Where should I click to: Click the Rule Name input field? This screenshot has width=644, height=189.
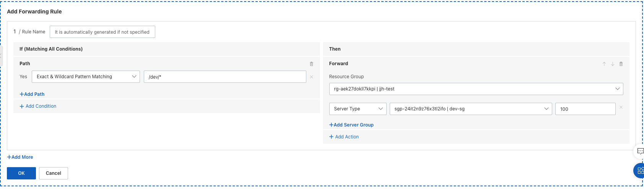coord(102,32)
